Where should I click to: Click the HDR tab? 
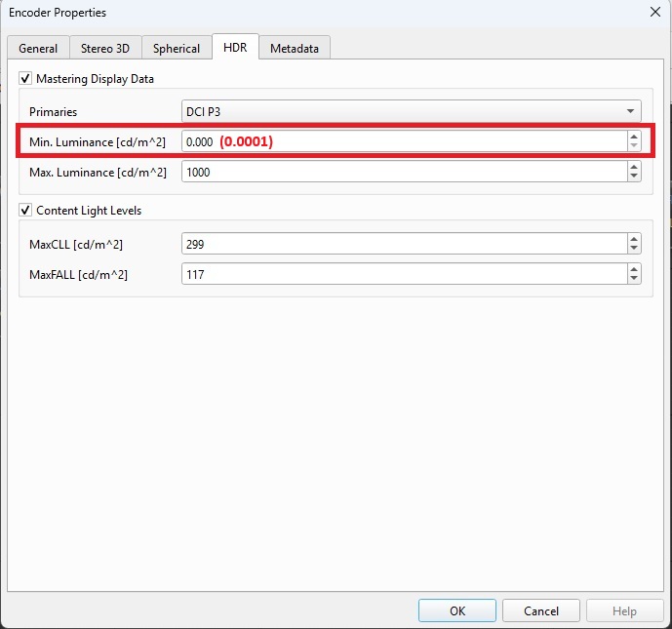(x=235, y=48)
